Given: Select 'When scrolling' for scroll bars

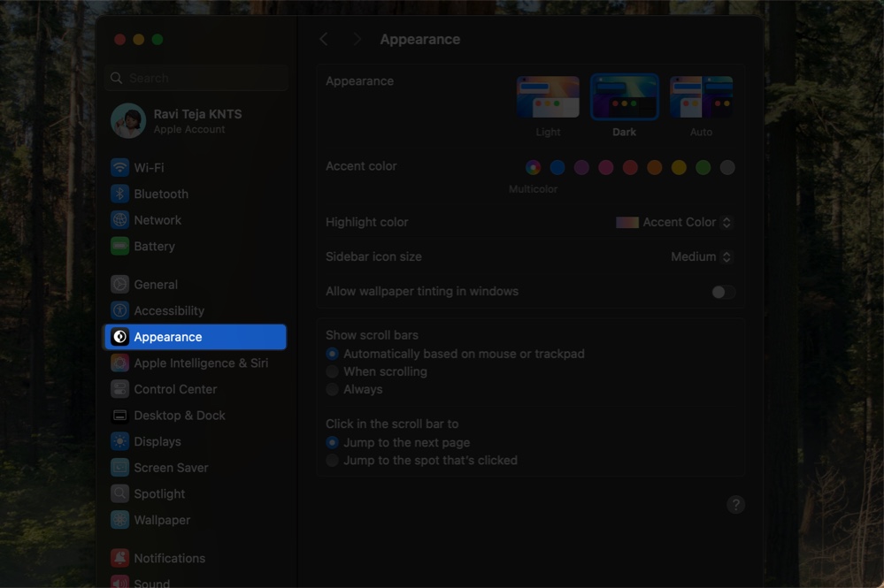Looking at the screenshot, I should pos(332,371).
